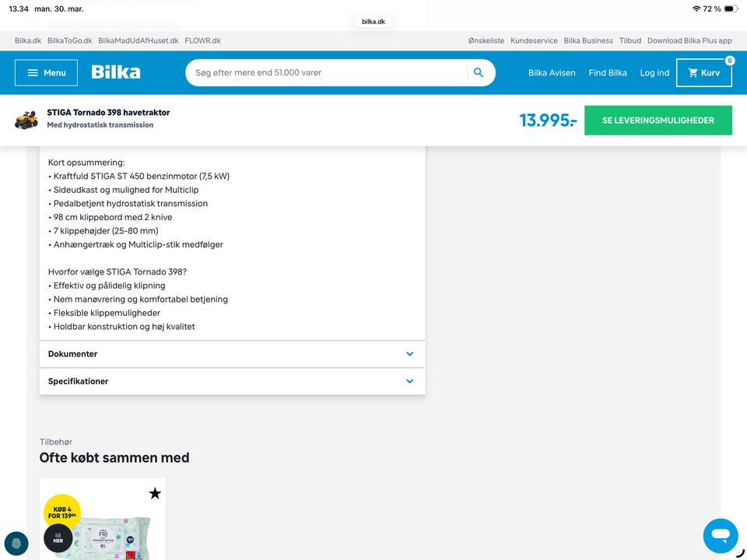Expand the Dokumenter section

tap(232, 354)
